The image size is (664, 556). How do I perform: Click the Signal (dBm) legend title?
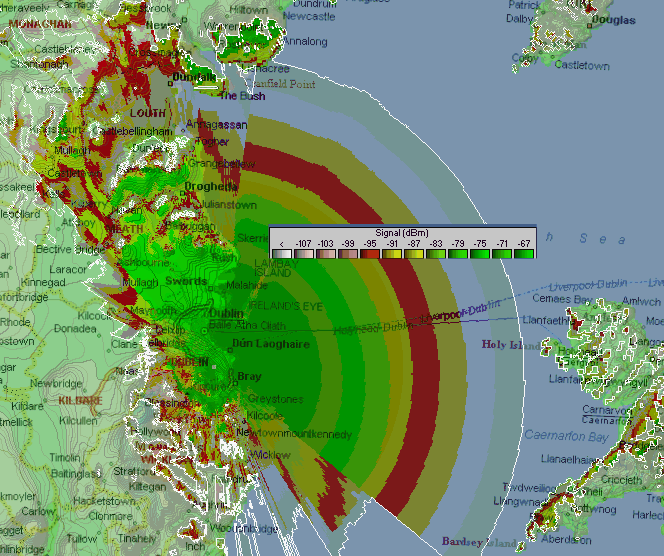point(403,232)
